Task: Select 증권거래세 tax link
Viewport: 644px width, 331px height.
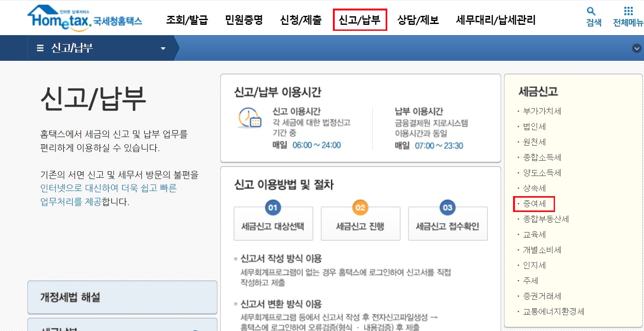Action: pos(542,296)
